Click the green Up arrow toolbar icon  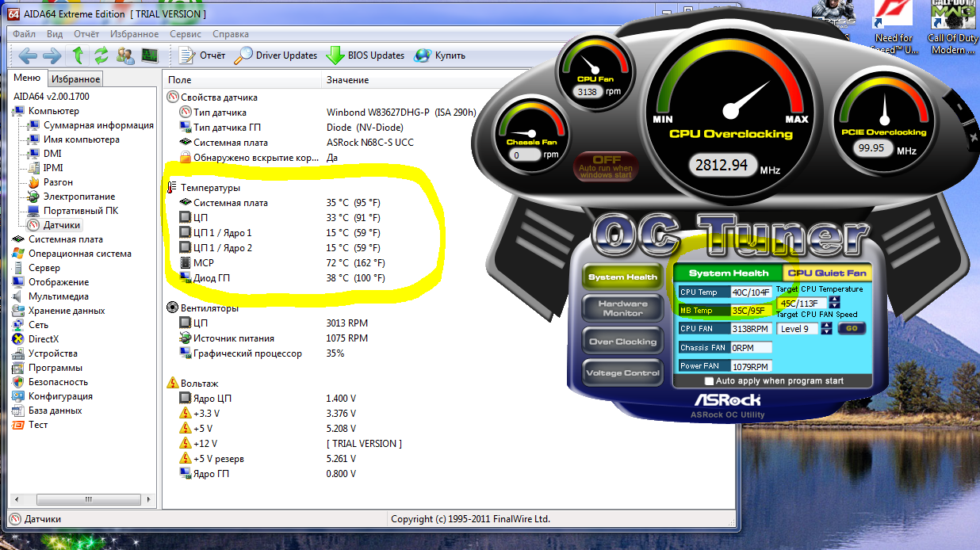pyautogui.click(x=78, y=55)
